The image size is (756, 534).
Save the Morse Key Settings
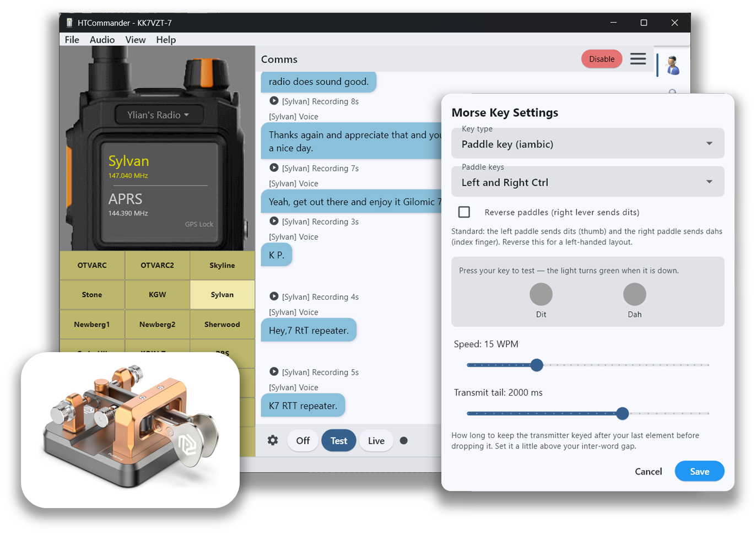pyautogui.click(x=699, y=471)
